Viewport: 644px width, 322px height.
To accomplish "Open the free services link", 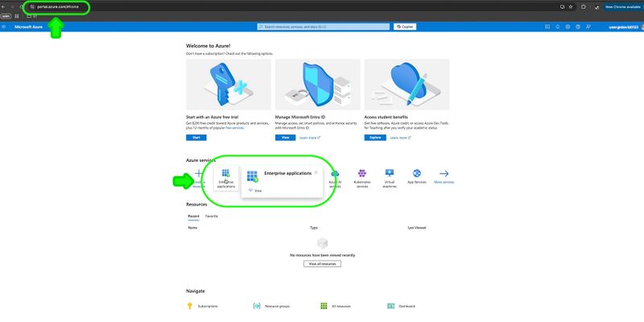I will [x=234, y=128].
